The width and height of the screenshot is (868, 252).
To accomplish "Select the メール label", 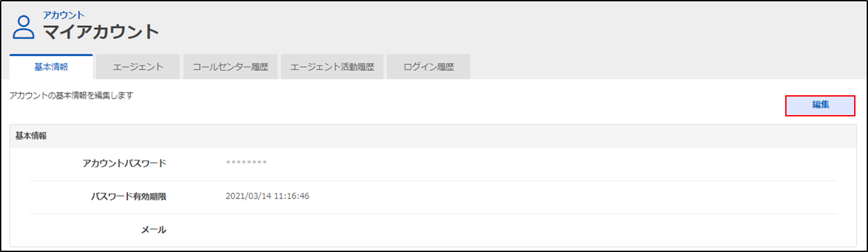I will point(153,230).
